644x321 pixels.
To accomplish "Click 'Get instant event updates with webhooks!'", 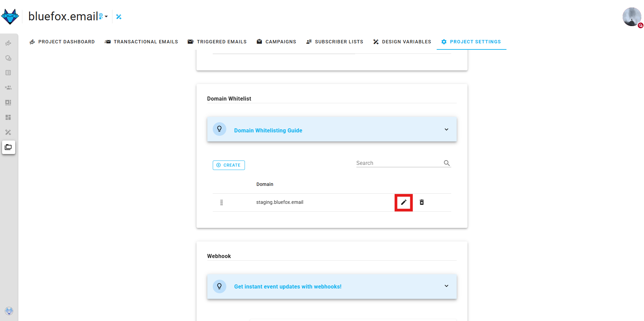I will [288, 286].
